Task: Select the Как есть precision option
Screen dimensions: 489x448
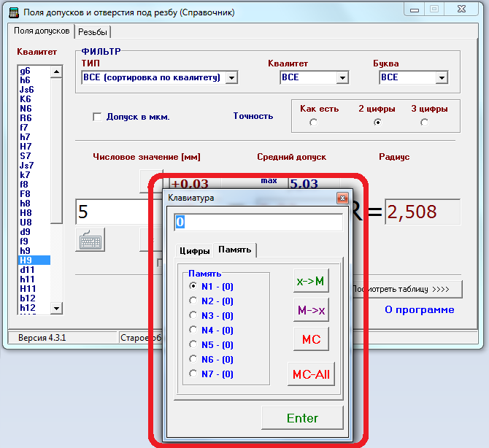Action: 313,123
